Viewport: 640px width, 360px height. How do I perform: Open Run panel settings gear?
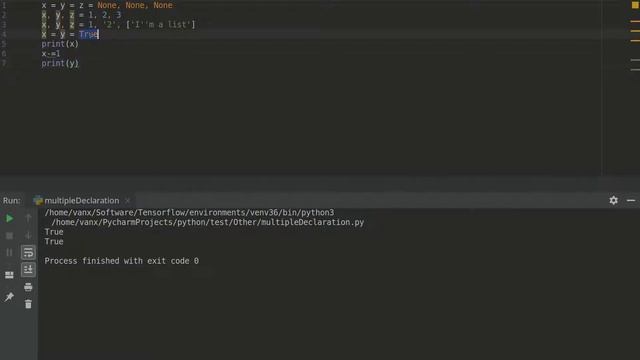(x=613, y=200)
